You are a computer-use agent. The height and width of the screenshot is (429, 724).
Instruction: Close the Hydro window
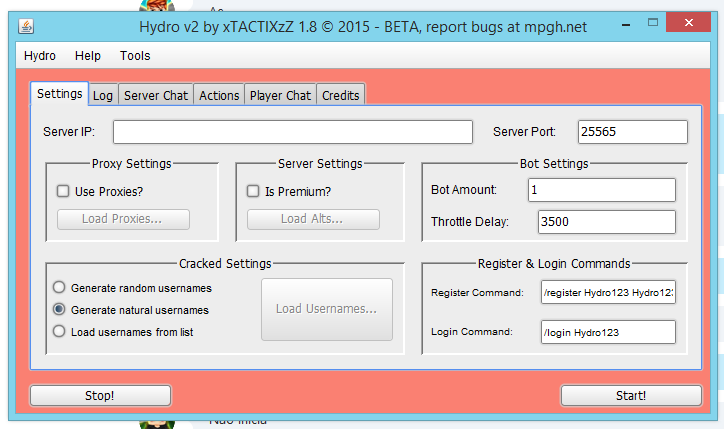(688, 23)
